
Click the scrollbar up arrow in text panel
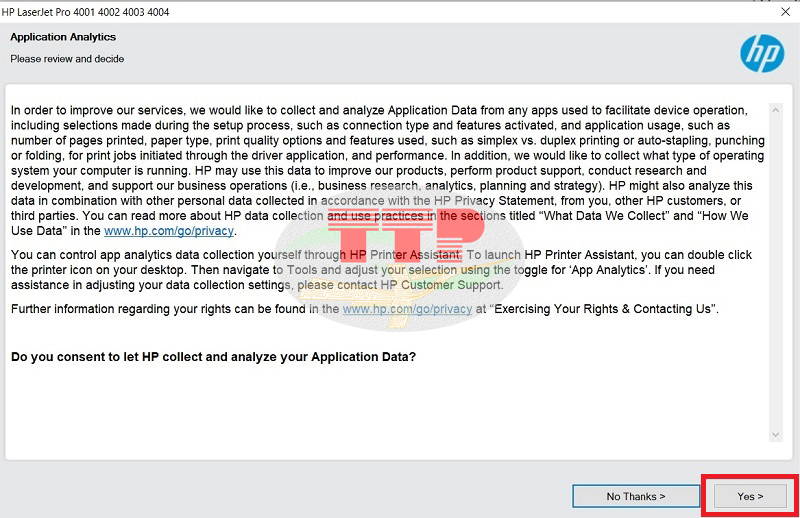[776, 110]
